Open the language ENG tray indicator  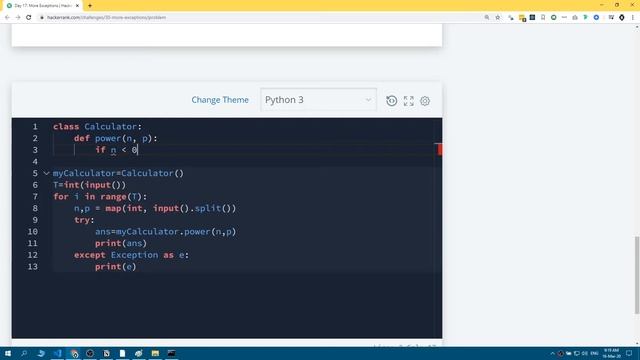595,353
